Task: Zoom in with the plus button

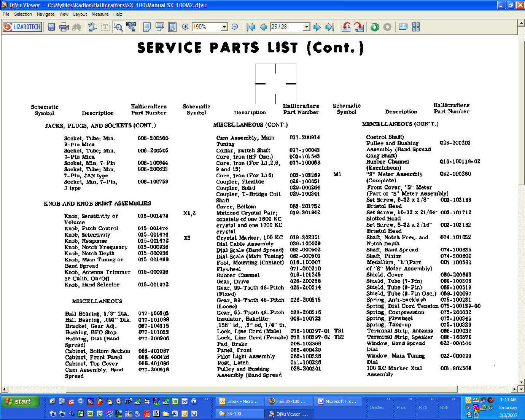Action: point(185,27)
